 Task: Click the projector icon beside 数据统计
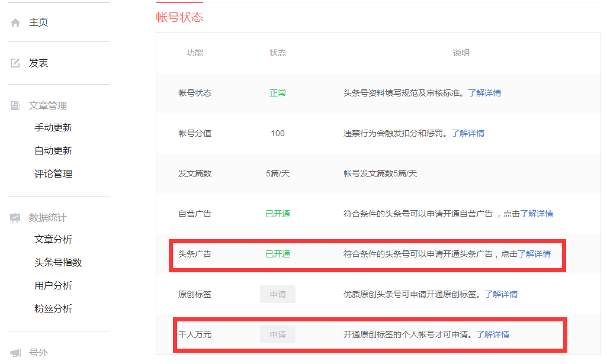click(x=15, y=217)
